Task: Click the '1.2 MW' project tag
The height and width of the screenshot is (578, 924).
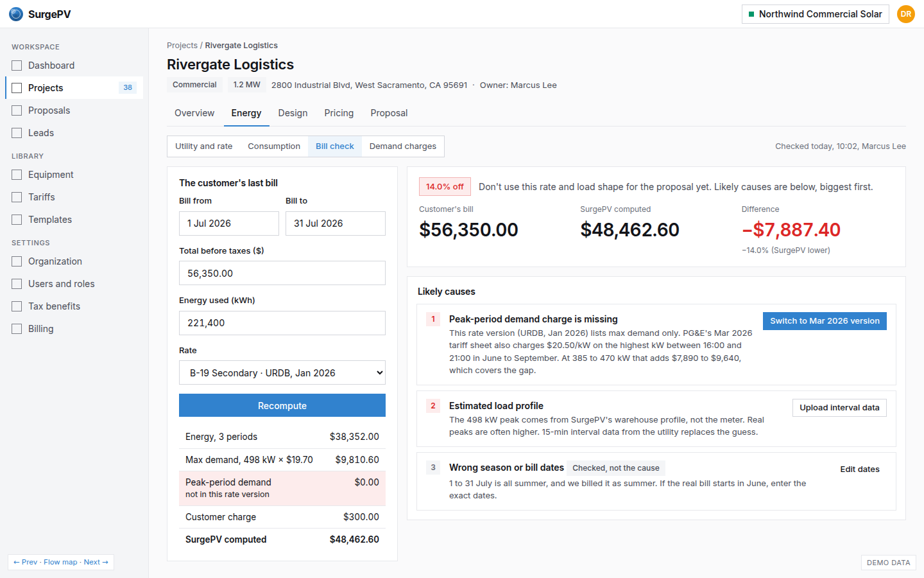Action: click(246, 85)
